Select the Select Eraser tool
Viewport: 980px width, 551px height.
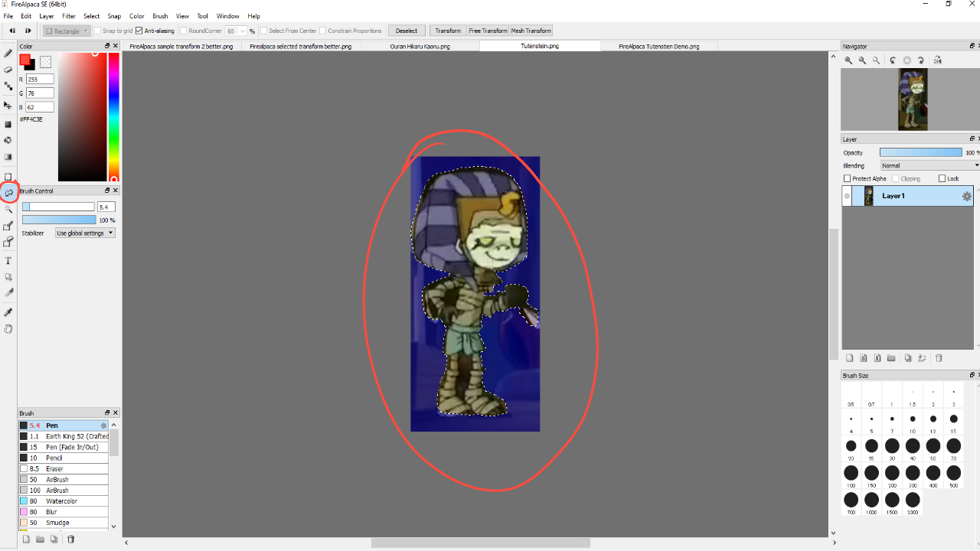point(8,243)
